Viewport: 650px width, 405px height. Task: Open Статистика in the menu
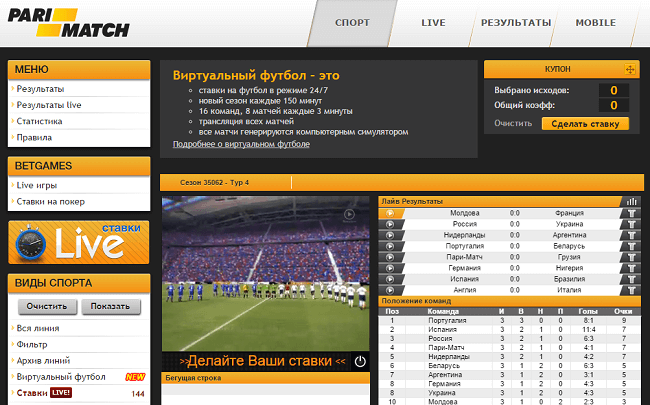click(x=39, y=121)
